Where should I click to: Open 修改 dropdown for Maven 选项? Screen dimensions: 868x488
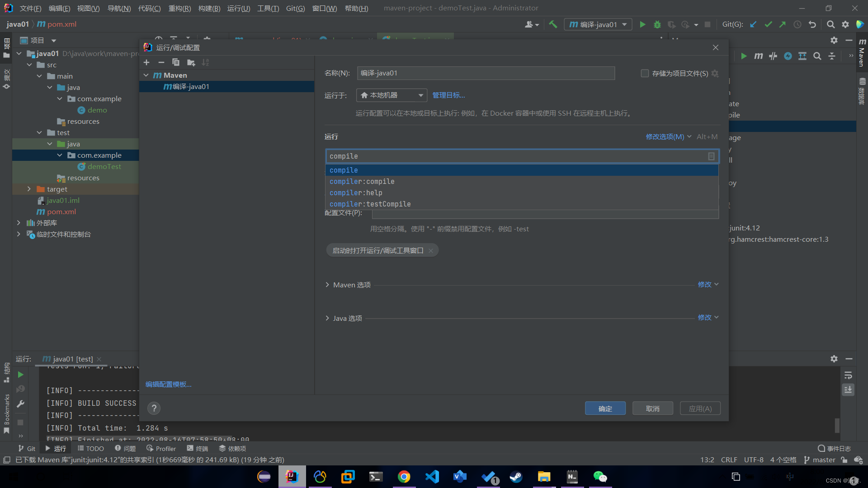pos(708,284)
